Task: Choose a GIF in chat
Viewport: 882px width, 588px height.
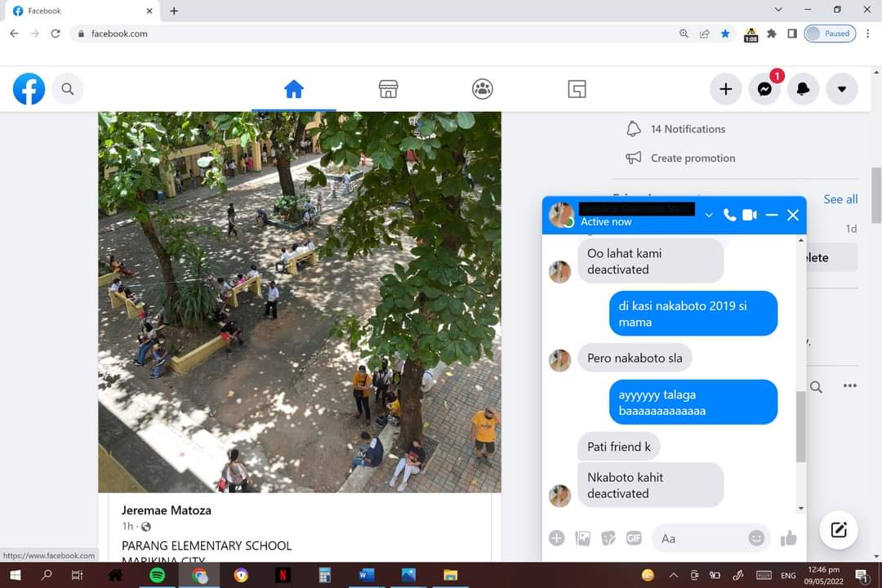Action: pyautogui.click(x=634, y=538)
